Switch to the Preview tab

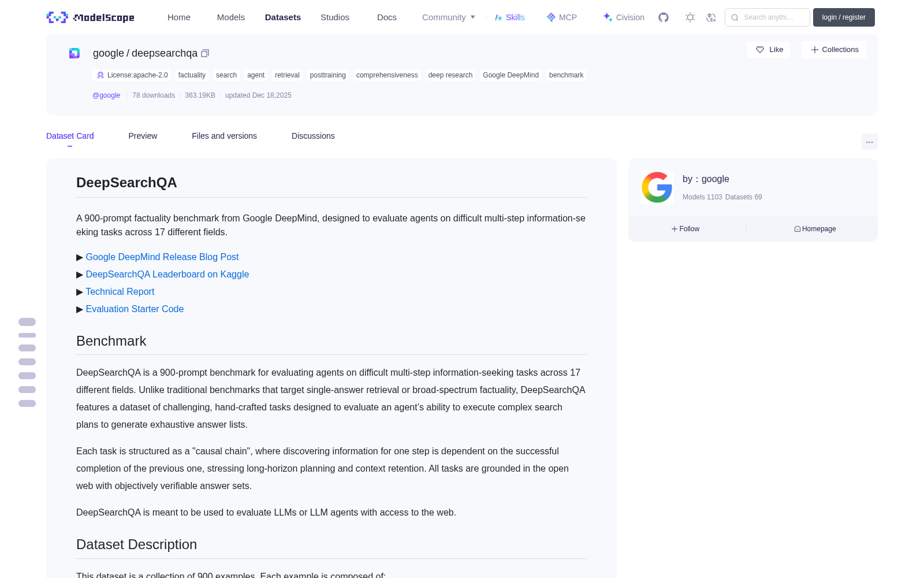pyautogui.click(x=143, y=136)
